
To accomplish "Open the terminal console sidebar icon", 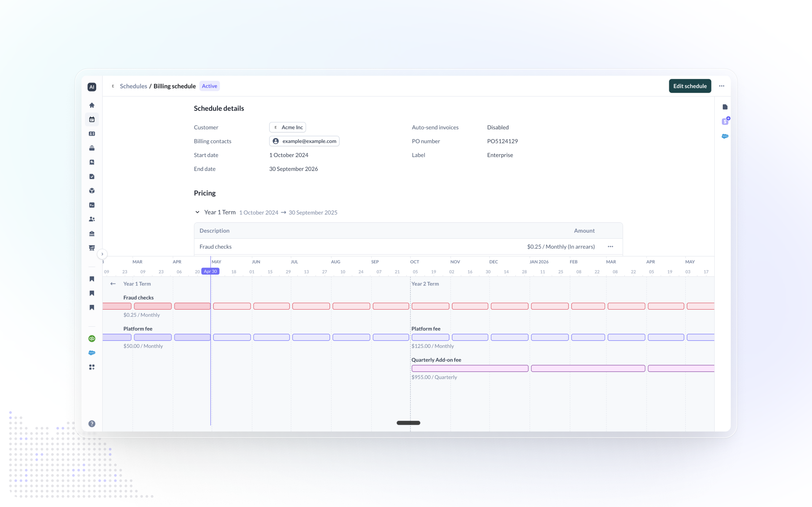I will point(92,205).
